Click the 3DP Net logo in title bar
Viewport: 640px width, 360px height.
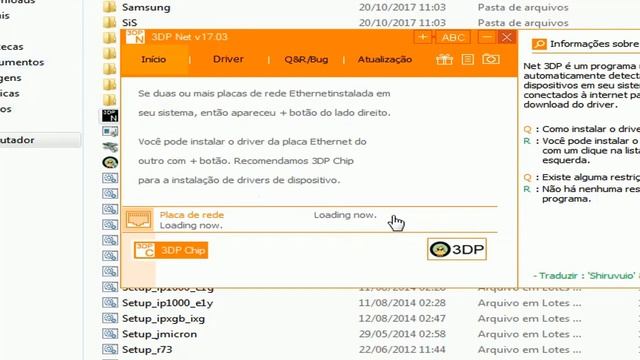(x=135, y=37)
